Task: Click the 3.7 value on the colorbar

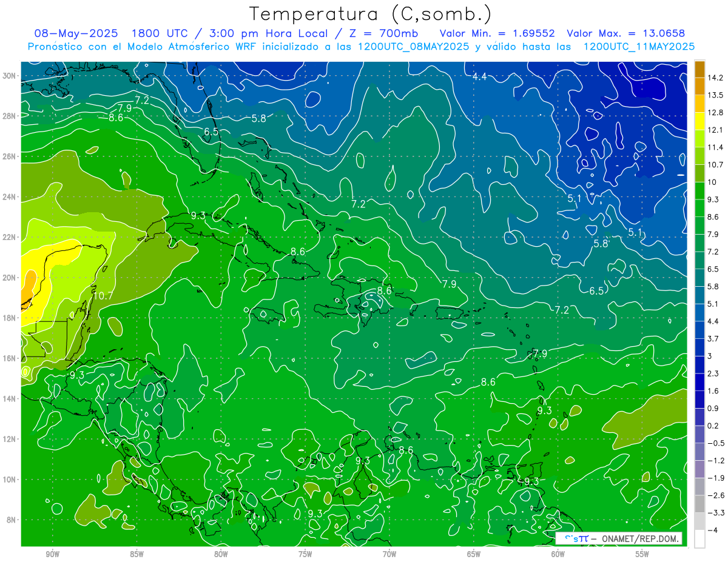Action: pyautogui.click(x=713, y=338)
